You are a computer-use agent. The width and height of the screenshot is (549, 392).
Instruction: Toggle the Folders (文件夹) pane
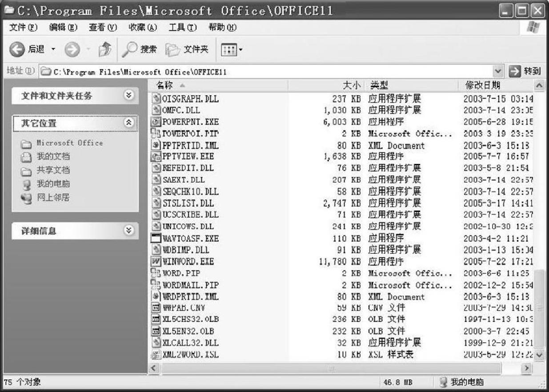187,50
